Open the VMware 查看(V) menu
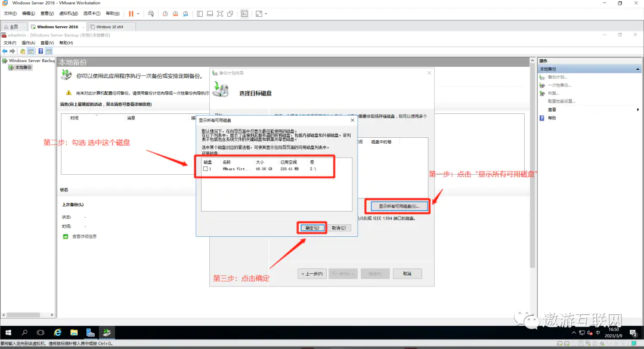The image size is (644, 349). [47, 14]
